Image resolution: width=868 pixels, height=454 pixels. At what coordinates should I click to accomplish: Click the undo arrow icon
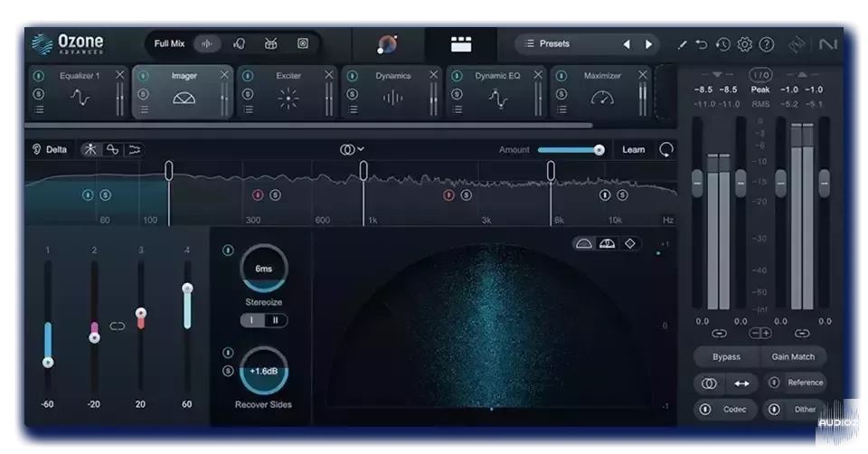click(702, 44)
